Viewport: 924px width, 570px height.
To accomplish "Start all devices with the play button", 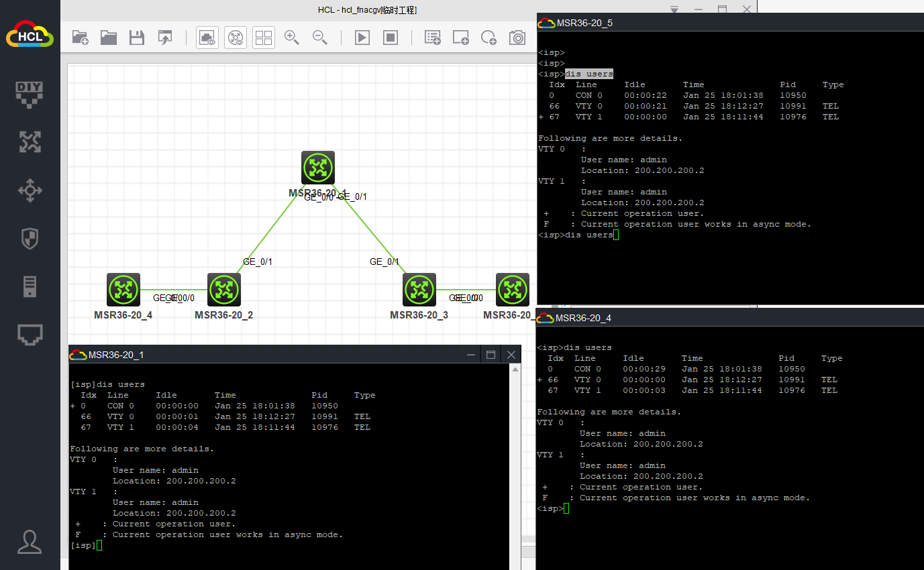I will pos(362,38).
